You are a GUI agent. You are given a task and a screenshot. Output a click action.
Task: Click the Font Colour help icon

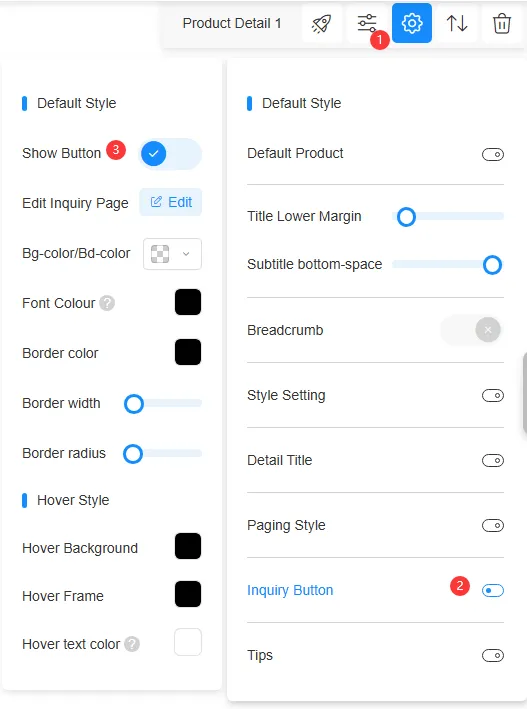click(107, 303)
